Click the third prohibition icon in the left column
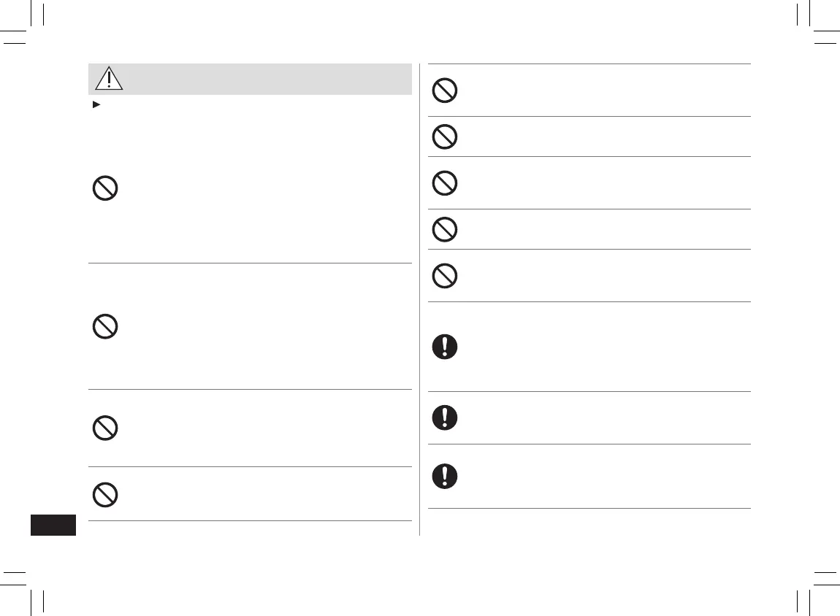Viewport: 840px width, 616px height. click(x=105, y=427)
